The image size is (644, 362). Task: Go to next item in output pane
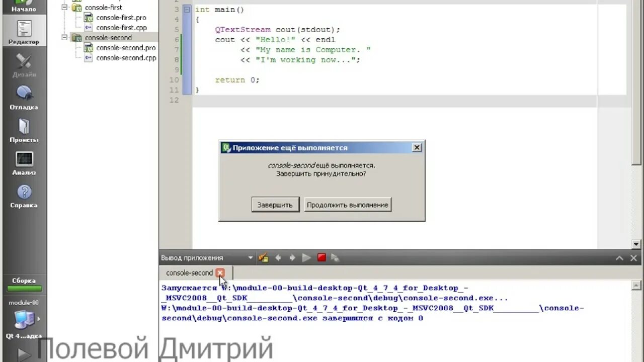tap(292, 257)
